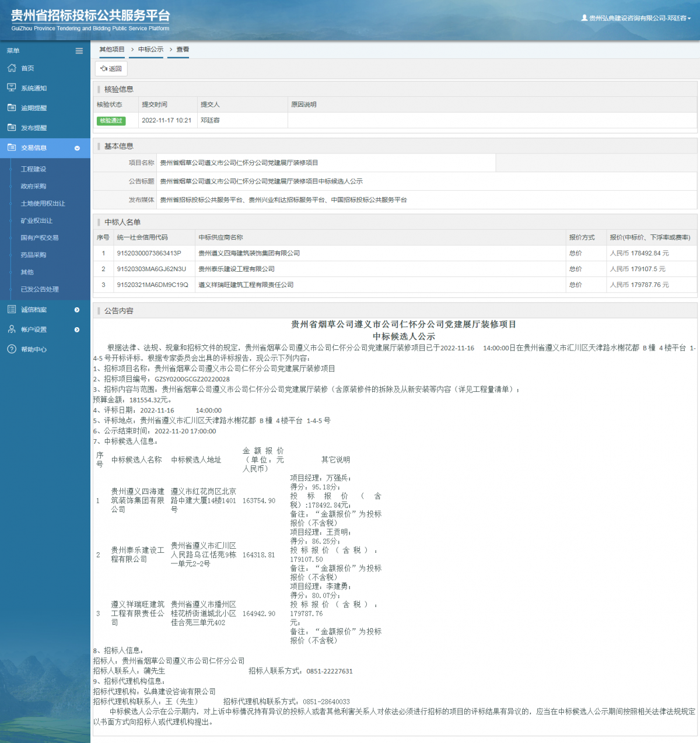Click credit code 91520300073863413P
The image size is (700, 743).
149,253
